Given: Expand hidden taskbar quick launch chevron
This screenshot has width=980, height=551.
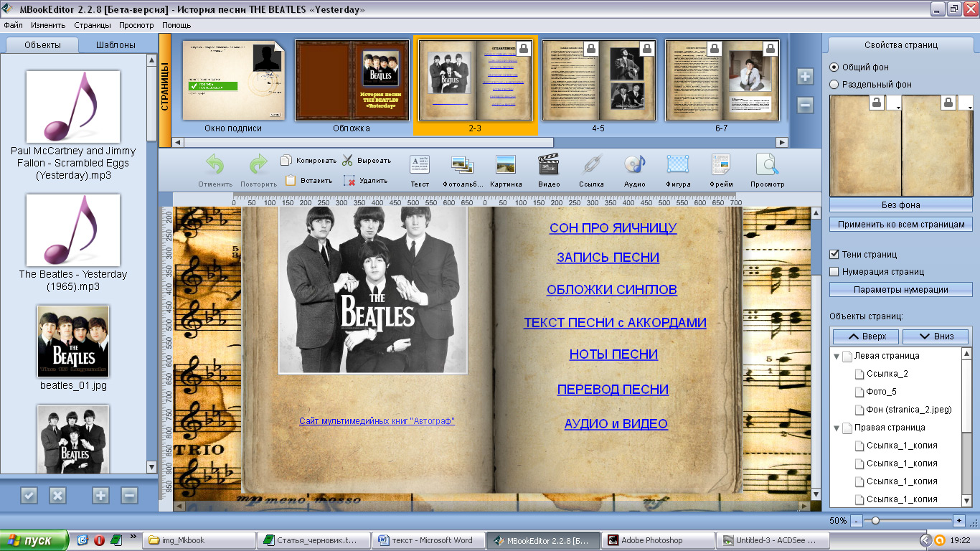Looking at the screenshot, I should [133, 536].
